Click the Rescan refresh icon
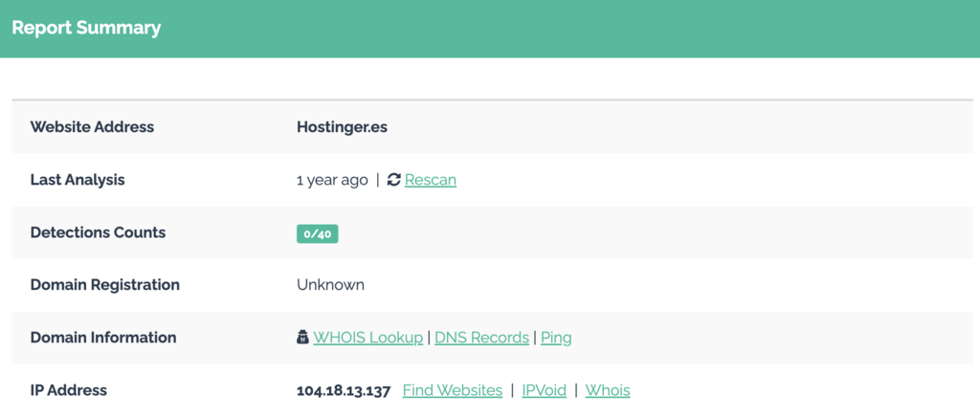 click(x=393, y=180)
